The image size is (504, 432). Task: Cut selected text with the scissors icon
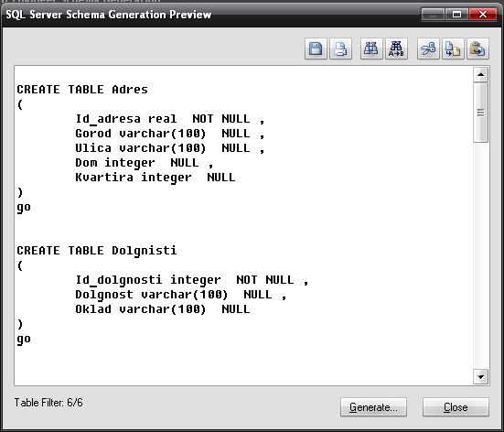click(428, 49)
